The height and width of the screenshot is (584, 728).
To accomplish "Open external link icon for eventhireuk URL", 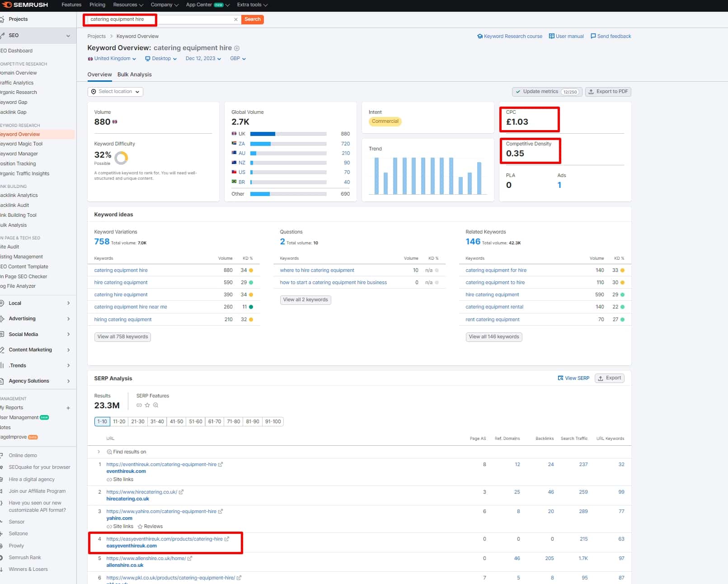I will 221,465.
